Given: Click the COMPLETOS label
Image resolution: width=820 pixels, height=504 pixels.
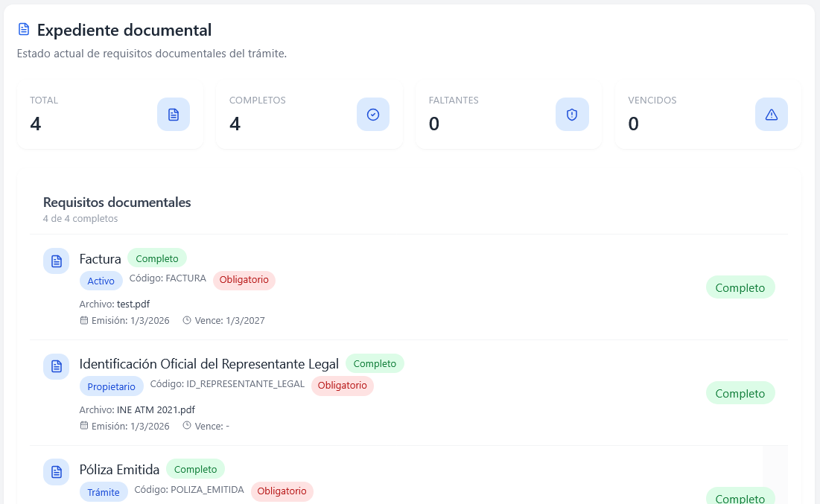Looking at the screenshot, I should 257,101.
